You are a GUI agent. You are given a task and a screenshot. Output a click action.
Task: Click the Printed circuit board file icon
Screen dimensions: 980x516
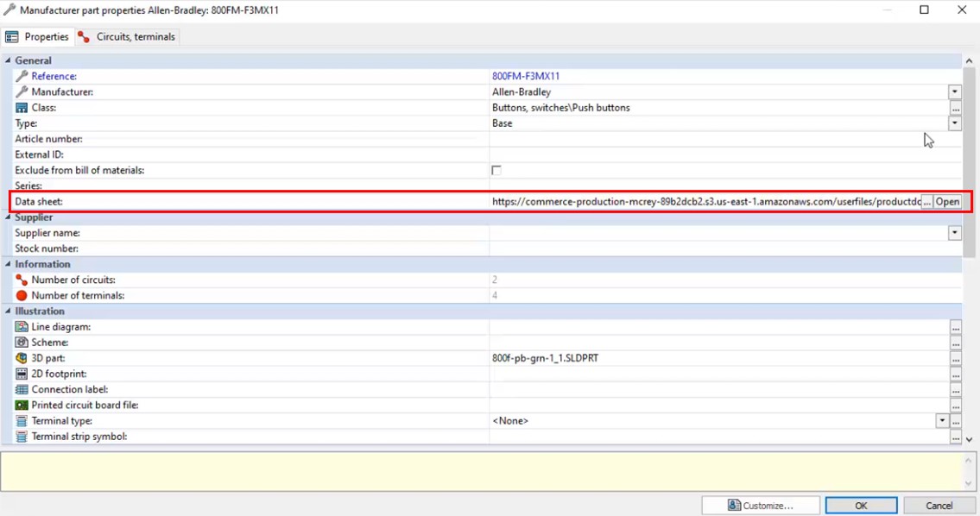(22, 405)
